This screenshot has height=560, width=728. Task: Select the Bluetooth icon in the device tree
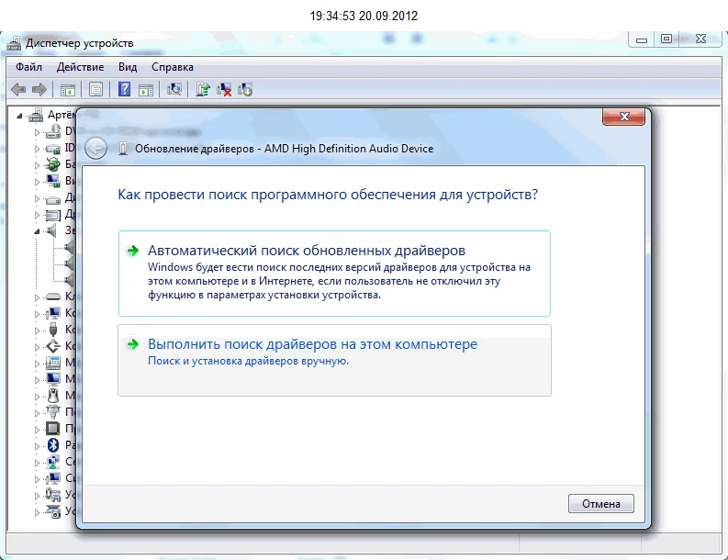53,445
